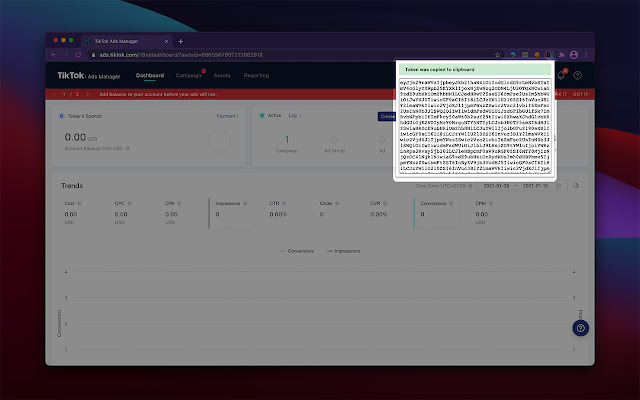Click the token copier extension icon
This screenshot has height=400, width=640.
(x=549, y=55)
